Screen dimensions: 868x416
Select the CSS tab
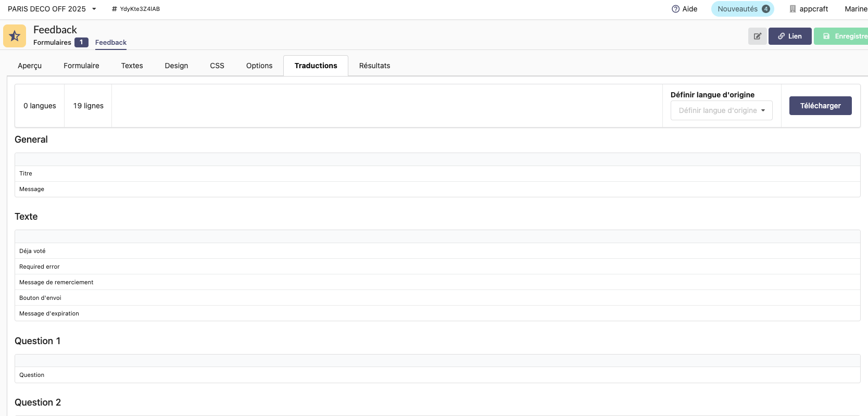click(217, 66)
